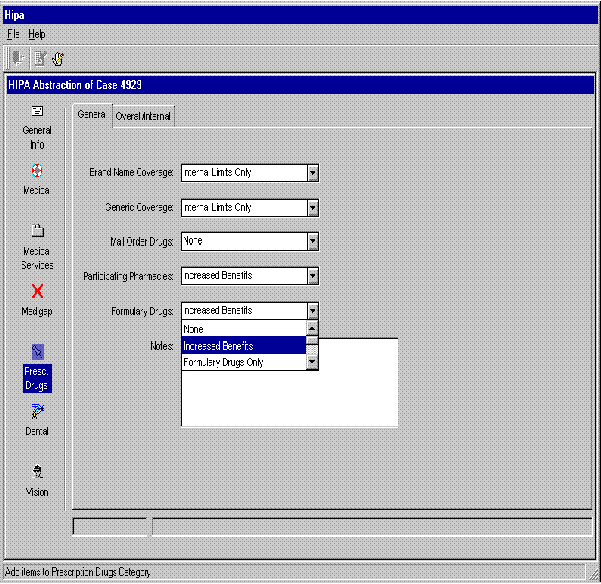Open the Participating Pharmacies dropdown
The image size is (601, 584).
[312, 276]
